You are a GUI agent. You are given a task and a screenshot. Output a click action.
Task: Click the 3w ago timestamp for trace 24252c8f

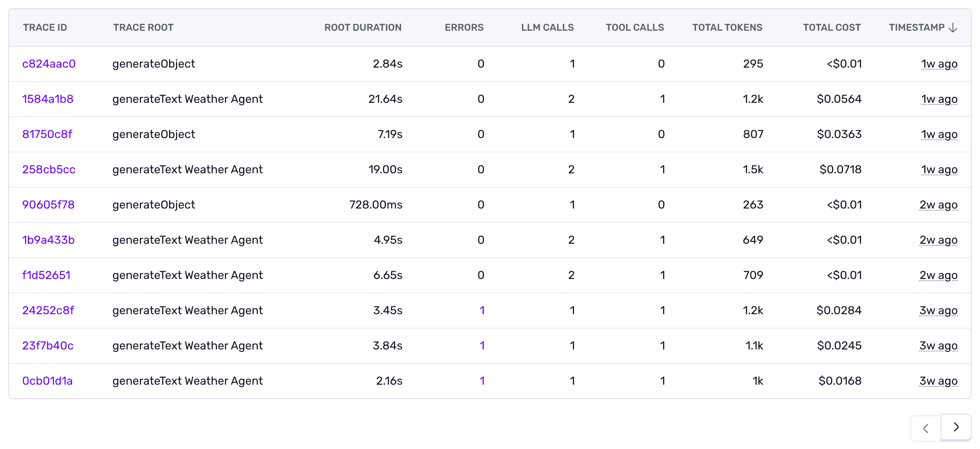point(939,310)
